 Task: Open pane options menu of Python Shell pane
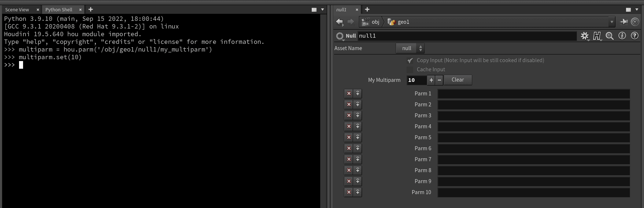pos(322,10)
